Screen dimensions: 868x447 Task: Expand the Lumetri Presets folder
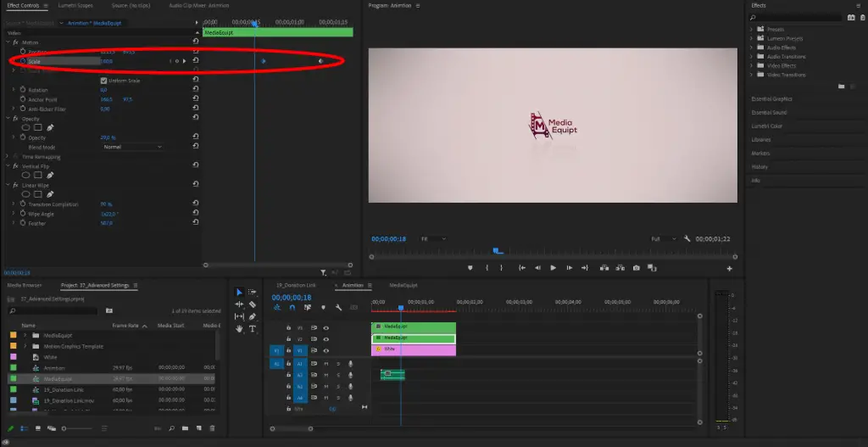click(751, 38)
